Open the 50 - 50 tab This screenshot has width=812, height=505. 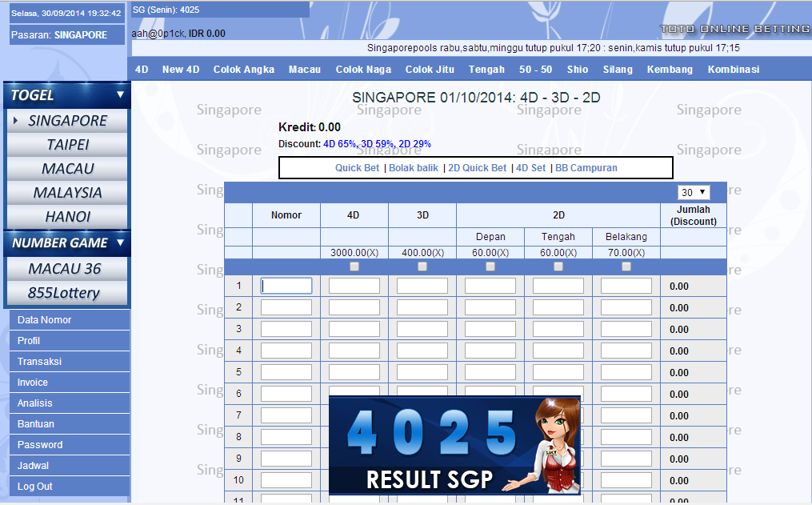coord(535,70)
